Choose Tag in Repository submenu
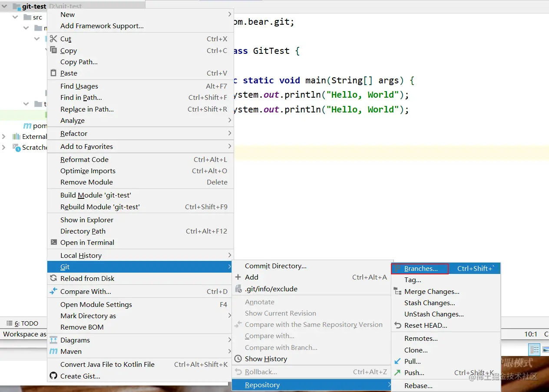Viewport: 549px width, 392px height. [x=446, y=280]
